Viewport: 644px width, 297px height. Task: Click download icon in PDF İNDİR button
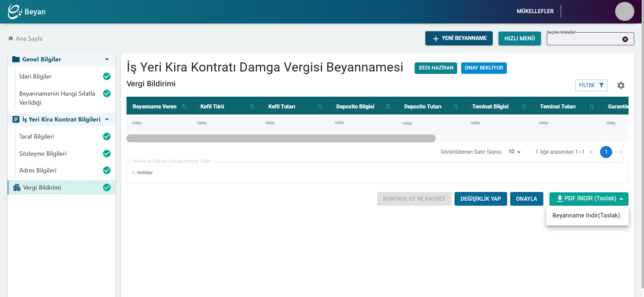pos(560,199)
